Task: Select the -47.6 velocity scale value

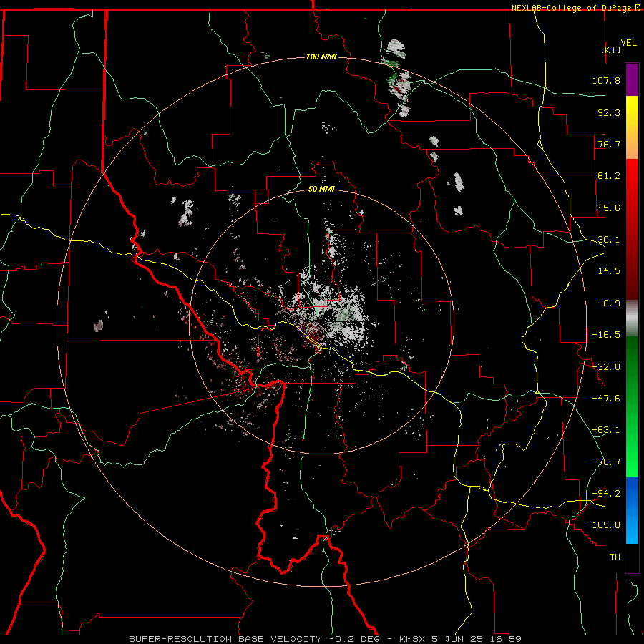Action: (606, 399)
